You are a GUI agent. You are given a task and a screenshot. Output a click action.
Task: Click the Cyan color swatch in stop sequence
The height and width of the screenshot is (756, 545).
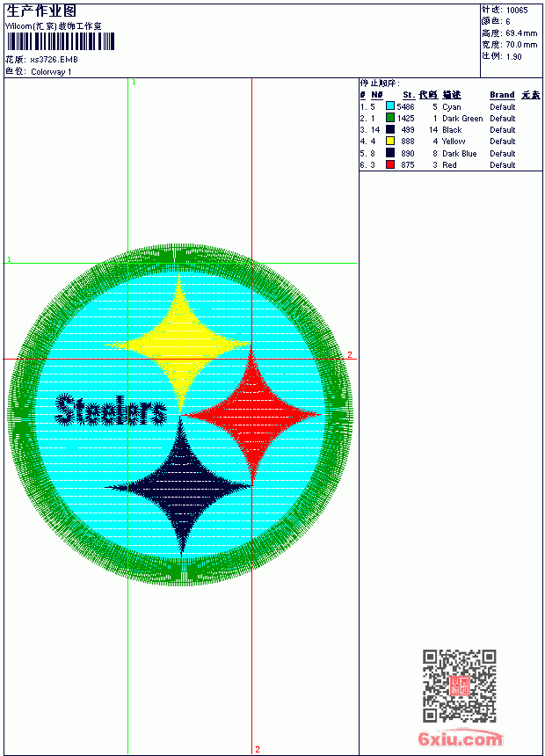(390, 106)
